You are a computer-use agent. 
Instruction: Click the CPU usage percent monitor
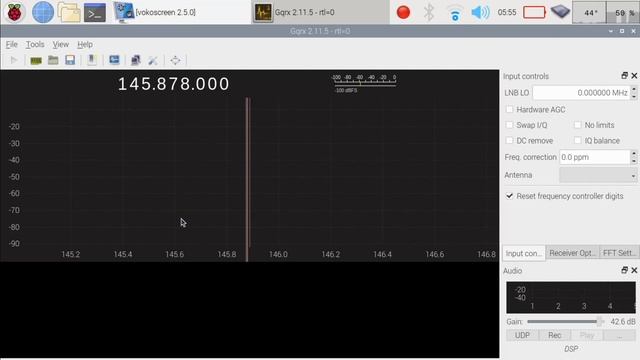point(623,12)
